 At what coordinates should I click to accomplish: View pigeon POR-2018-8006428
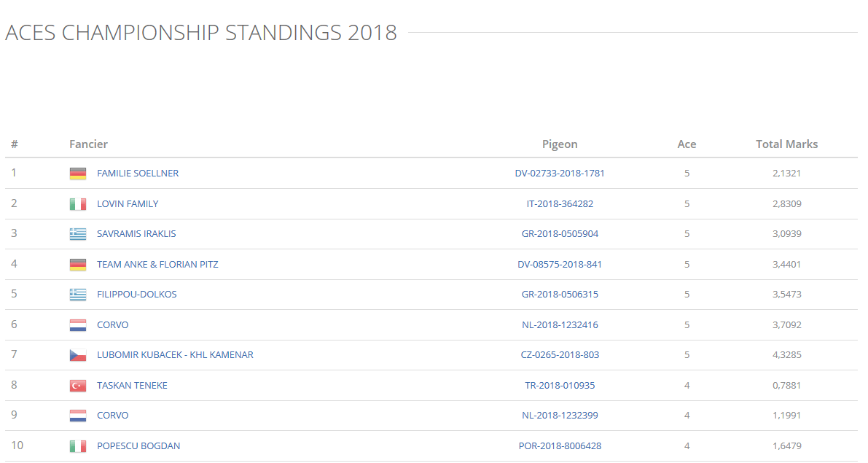point(560,446)
